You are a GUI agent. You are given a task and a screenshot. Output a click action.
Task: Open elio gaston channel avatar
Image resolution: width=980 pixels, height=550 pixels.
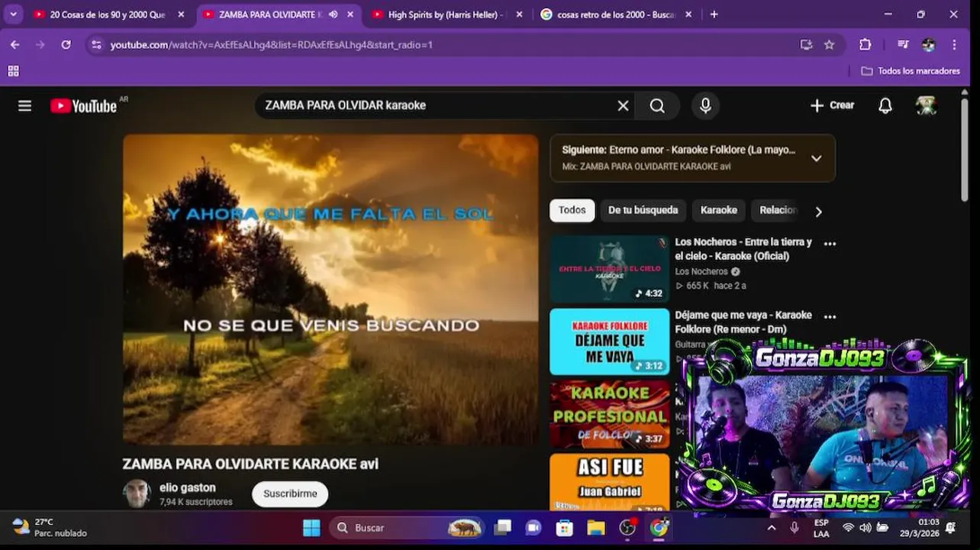click(137, 493)
